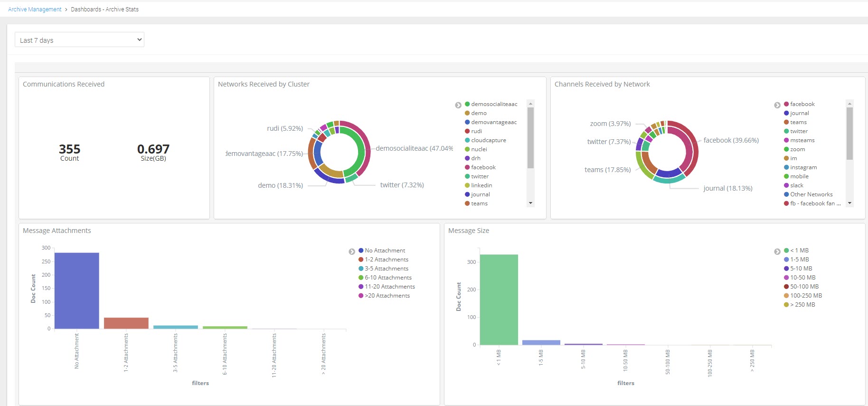Click 50-100 MB legend entry

tap(802, 287)
